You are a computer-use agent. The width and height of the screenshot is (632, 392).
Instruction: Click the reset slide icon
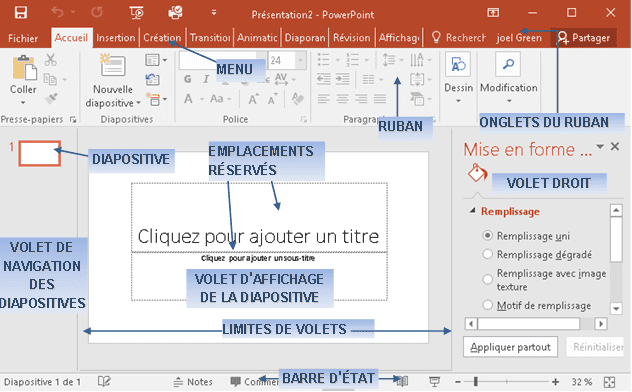tap(152, 79)
